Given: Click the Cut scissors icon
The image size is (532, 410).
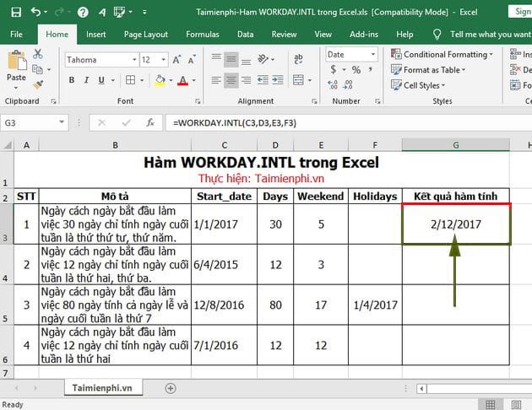Looking at the screenshot, I should click(38, 54).
